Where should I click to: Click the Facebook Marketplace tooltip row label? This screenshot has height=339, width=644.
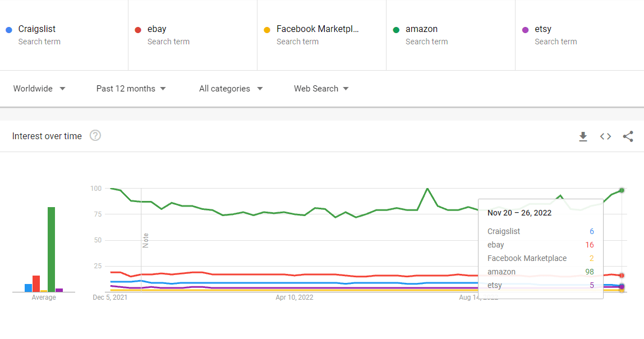(x=527, y=258)
